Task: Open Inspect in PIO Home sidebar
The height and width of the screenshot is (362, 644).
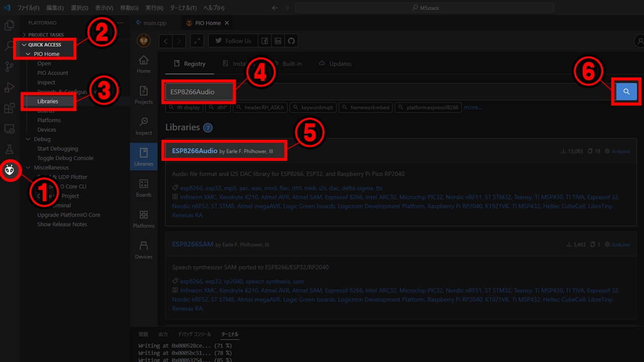Action: tap(143, 126)
